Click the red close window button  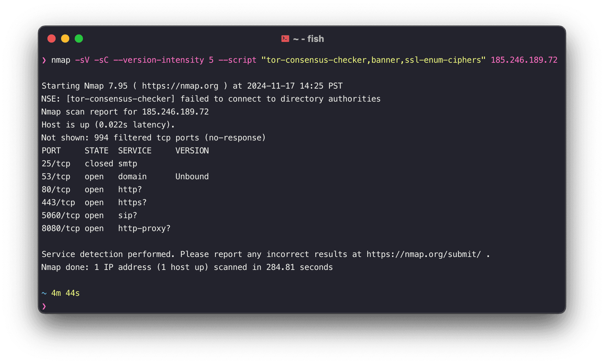click(52, 39)
